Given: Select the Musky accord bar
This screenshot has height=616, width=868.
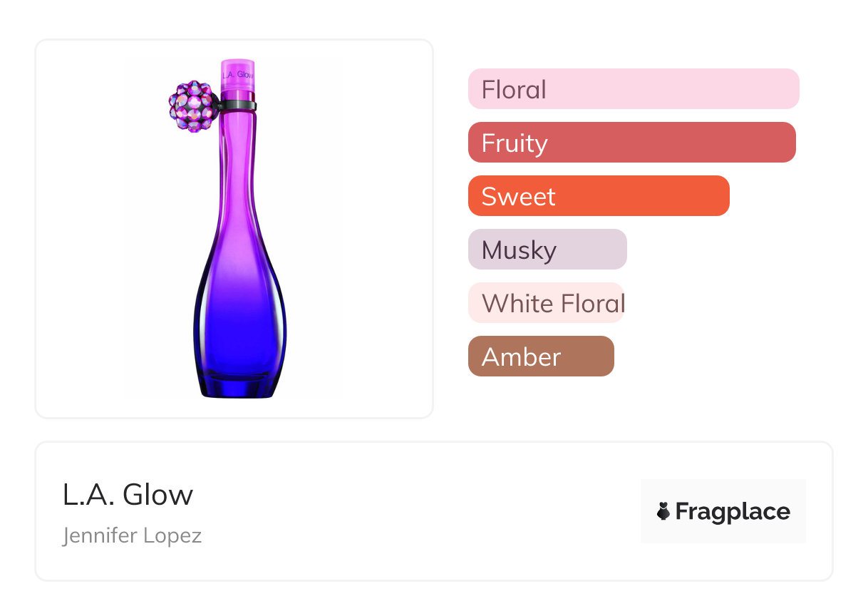Looking at the screenshot, I should coord(547,250).
